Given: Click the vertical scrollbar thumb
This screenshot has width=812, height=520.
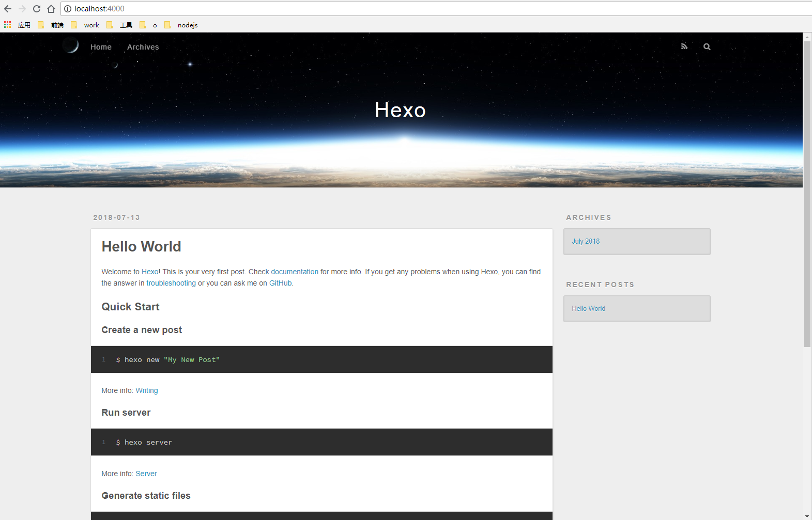Looking at the screenshot, I should (807, 194).
